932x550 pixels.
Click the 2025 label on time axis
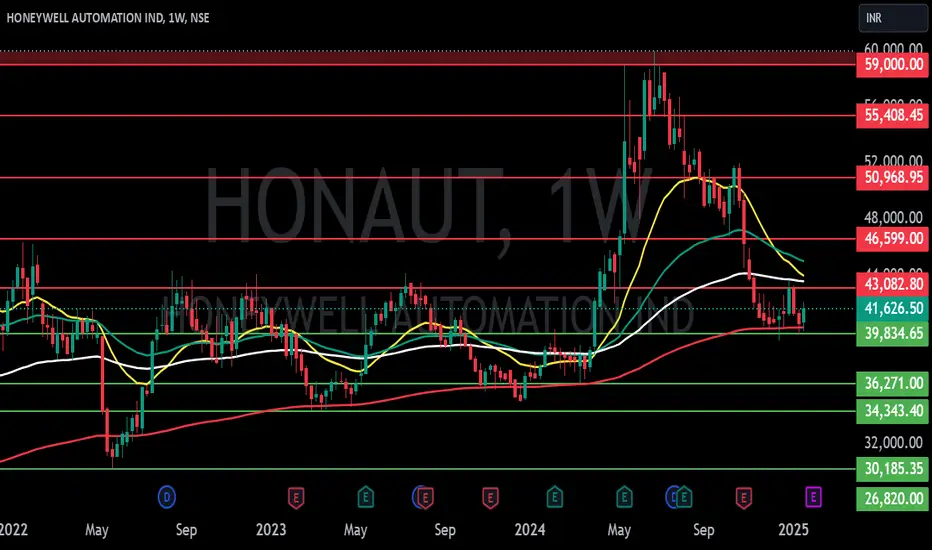pos(793,530)
